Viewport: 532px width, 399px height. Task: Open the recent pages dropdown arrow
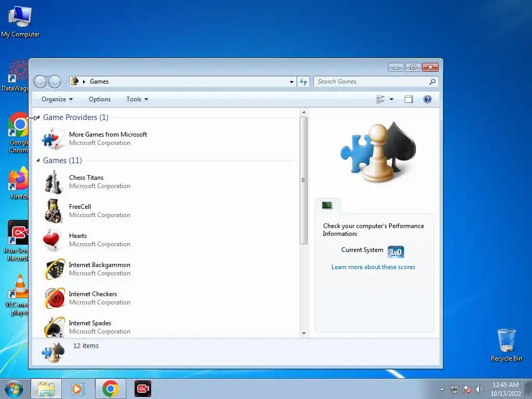tap(65, 82)
